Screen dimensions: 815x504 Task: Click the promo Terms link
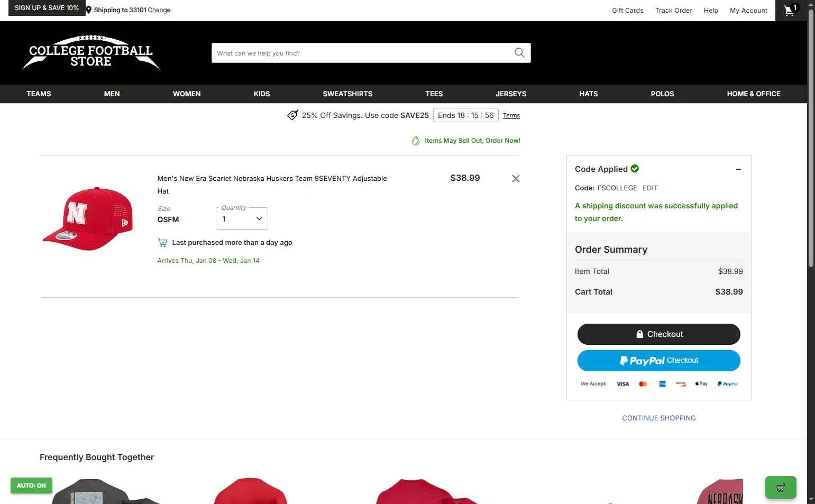point(511,115)
